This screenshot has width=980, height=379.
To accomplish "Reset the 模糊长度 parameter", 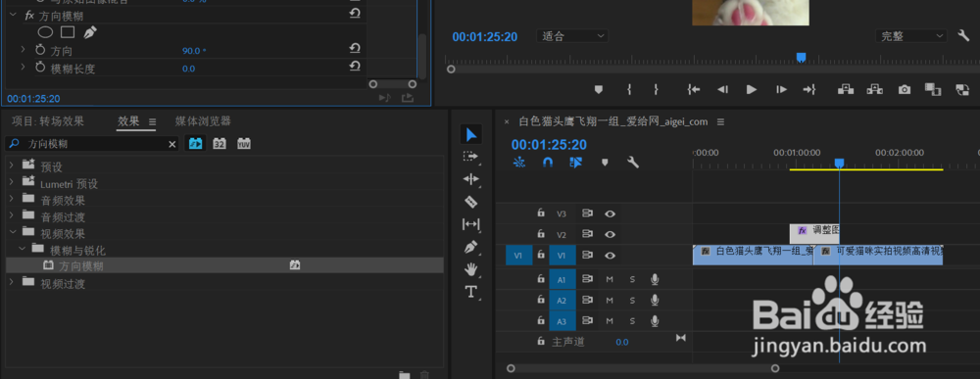I will point(355,66).
